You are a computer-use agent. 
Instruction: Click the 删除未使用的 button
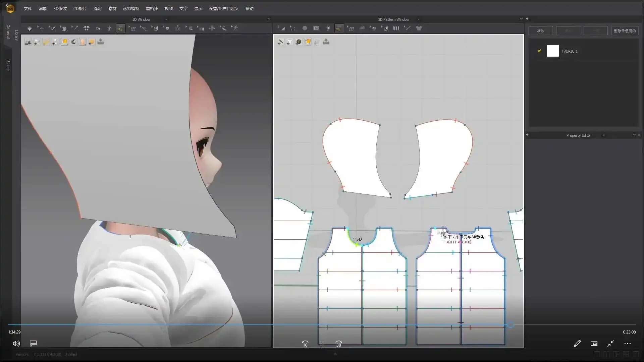click(x=625, y=31)
